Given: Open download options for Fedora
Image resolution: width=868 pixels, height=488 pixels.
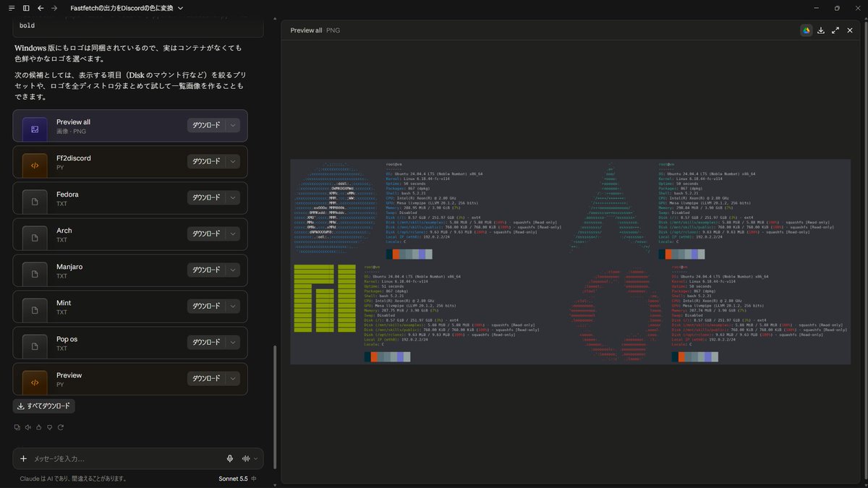Looking at the screenshot, I should [x=232, y=197].
